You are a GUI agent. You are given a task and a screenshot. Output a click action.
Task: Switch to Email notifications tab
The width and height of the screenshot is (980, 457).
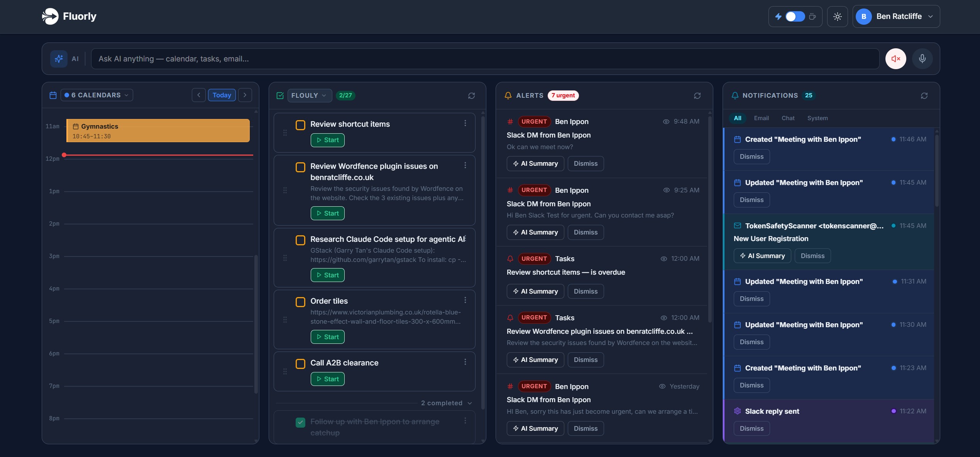[761, 118]
